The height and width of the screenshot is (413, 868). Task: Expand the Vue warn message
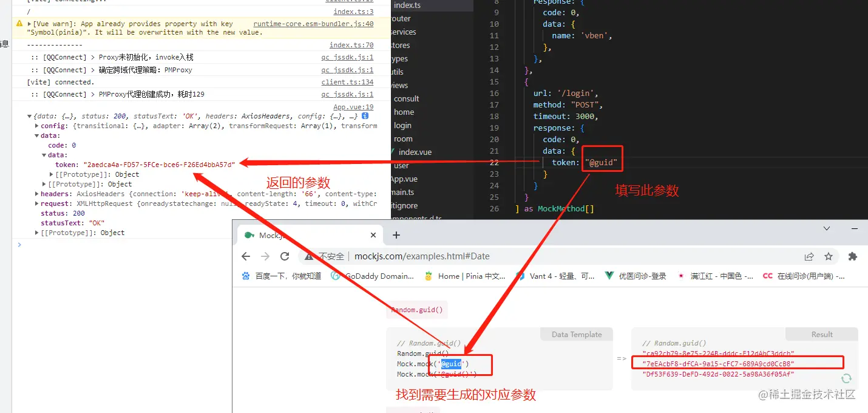[x=30, y=24]
